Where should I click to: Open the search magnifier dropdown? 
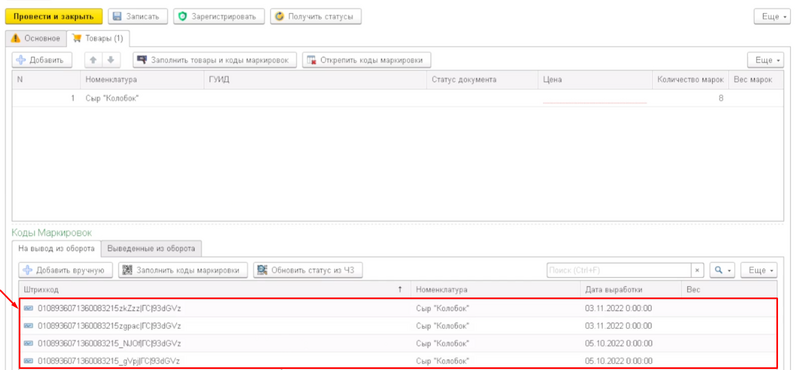pyautogui.click(x=722, y=270)
